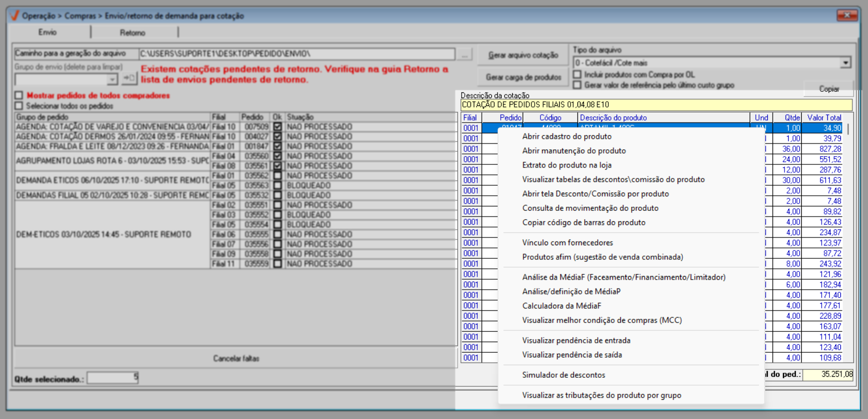Click 'Calculadora da MédiaF' menu option
Image resolution: width=868 pixels, height=419 pixels.
561,306
